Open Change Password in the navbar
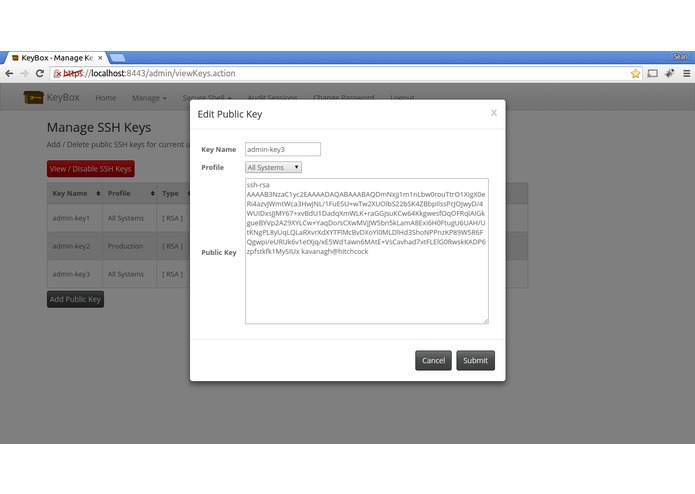695x494 pixels. coord(344,97)
